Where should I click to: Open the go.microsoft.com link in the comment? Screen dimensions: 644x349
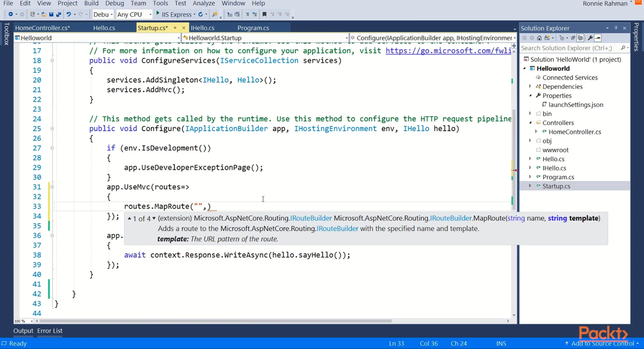pyautogui.click(x=448, y=51)
